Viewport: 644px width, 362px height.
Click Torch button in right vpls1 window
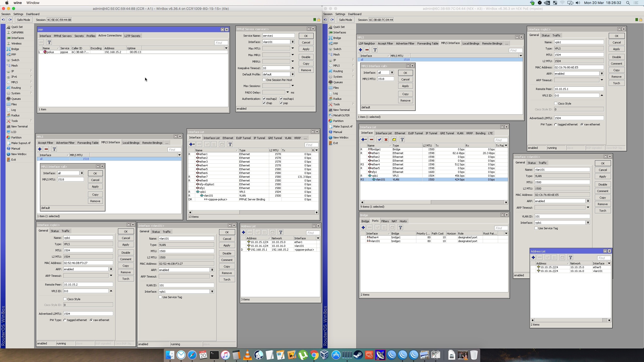[x=616, y=83]
